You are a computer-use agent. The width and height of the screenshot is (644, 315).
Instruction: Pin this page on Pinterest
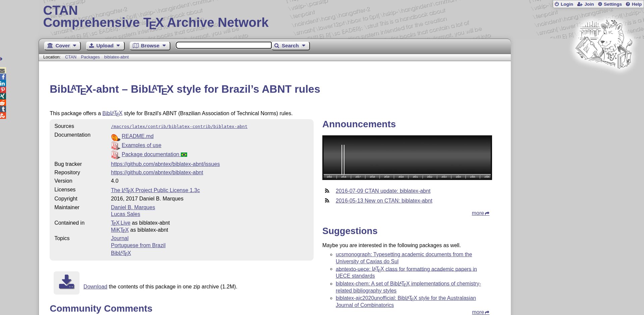click(3, 90)
